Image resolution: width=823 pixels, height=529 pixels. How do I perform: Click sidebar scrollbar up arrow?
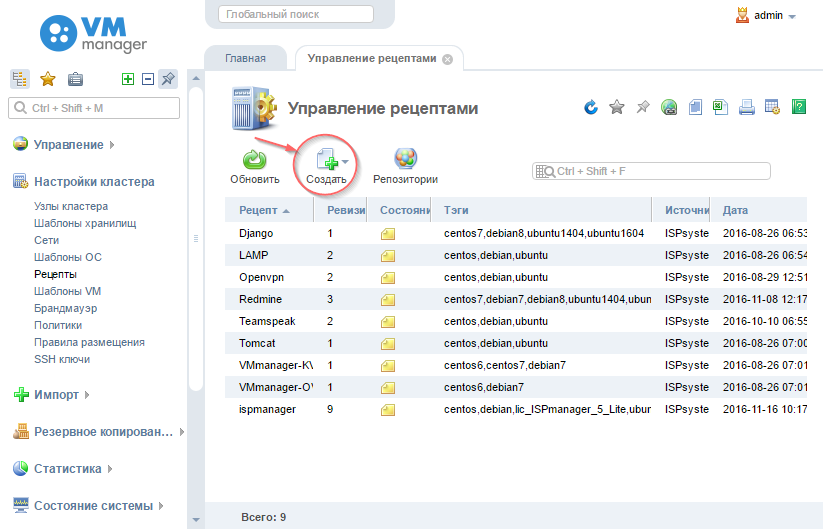(196, 78)
